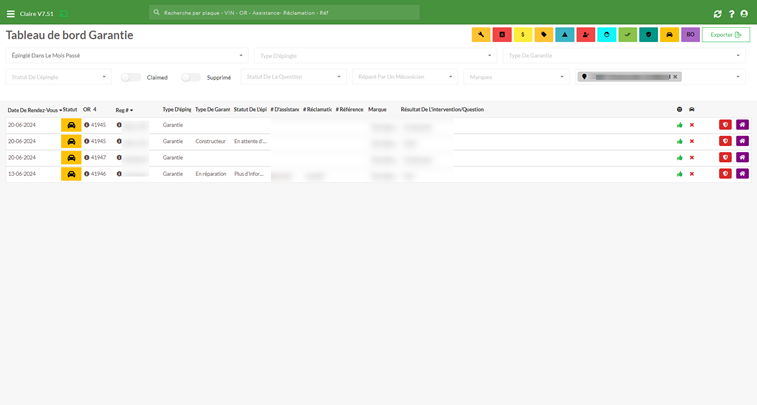Screen dimensions: 757x405
Task: Click the green check mark icon button
Action: tap(628, 35)
